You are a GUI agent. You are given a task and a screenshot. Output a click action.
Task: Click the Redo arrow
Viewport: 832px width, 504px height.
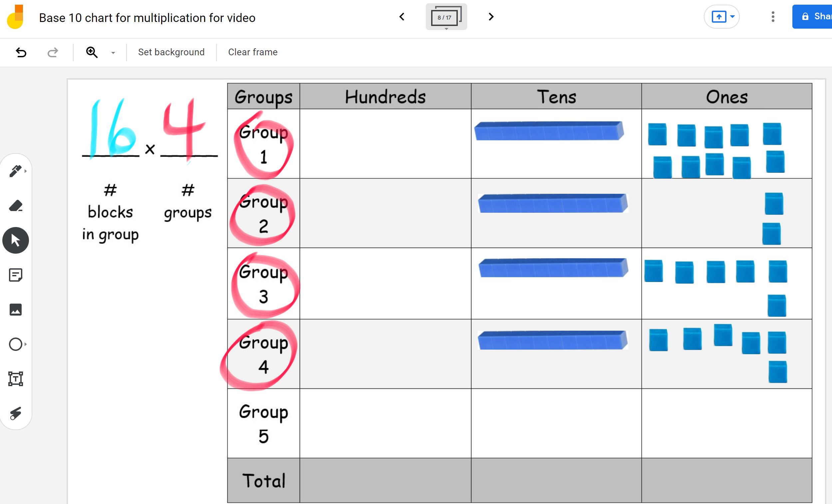click(53, 52)
